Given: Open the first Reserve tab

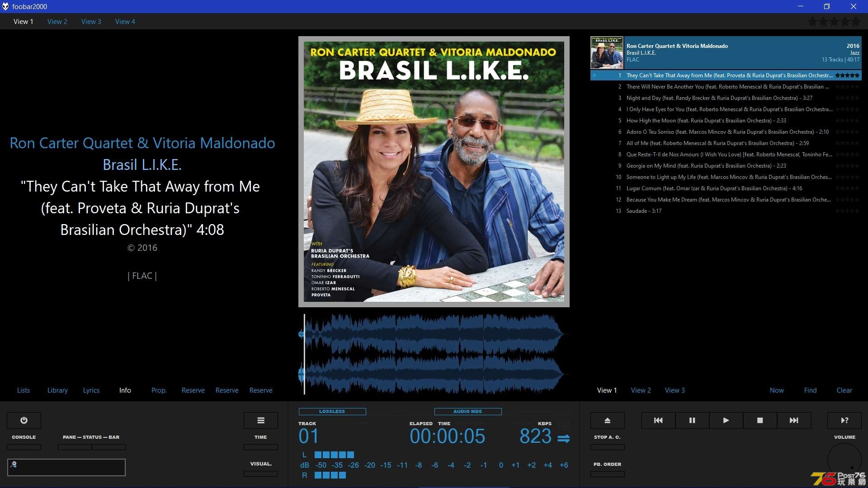Looking at the screenshot, I should [193, 390].
